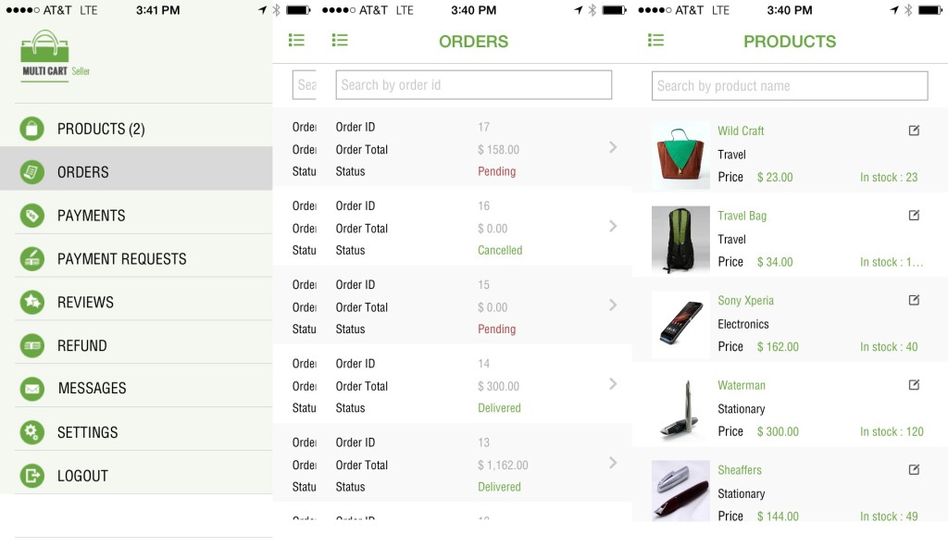Edit the Waterman product

(914, 385)
